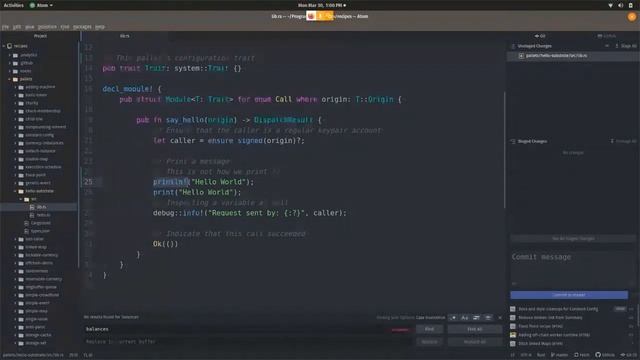This screenshot has width=640, height=360.
Task: Open the Atom app menu in top bar
Action: pos(41,5)
